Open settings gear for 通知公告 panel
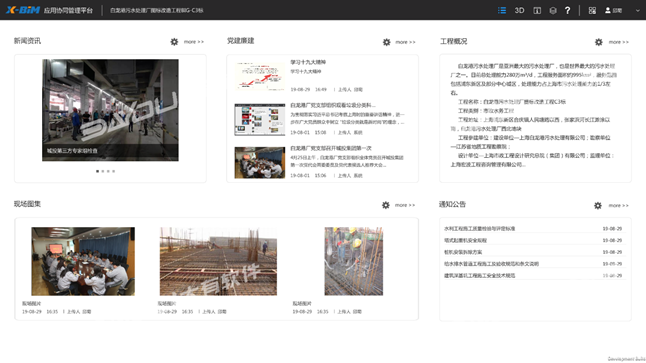Screen dimensions: 646x363 (598, 205)
